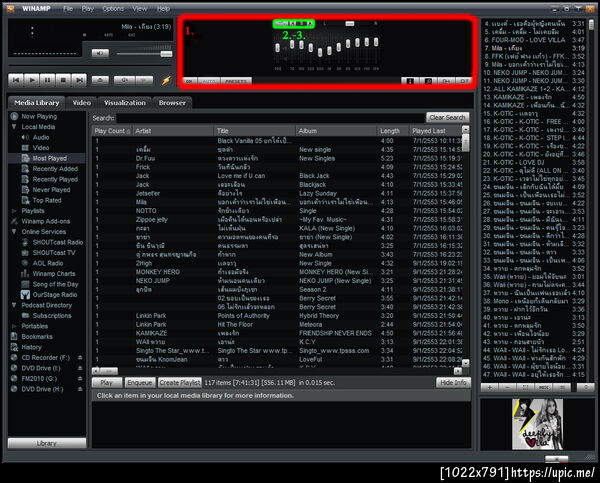
Task: Toggle repeat mode
Action: click(144, 80)
